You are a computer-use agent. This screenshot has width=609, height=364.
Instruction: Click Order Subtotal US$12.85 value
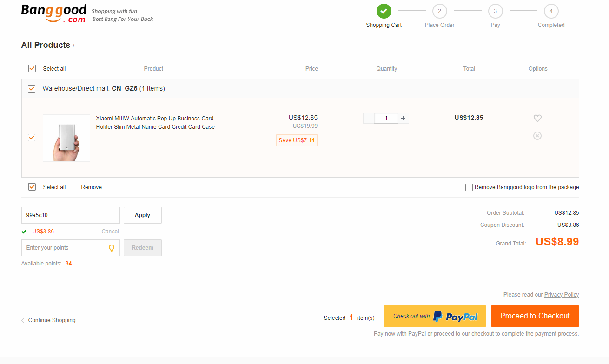(x=566, y=213)
